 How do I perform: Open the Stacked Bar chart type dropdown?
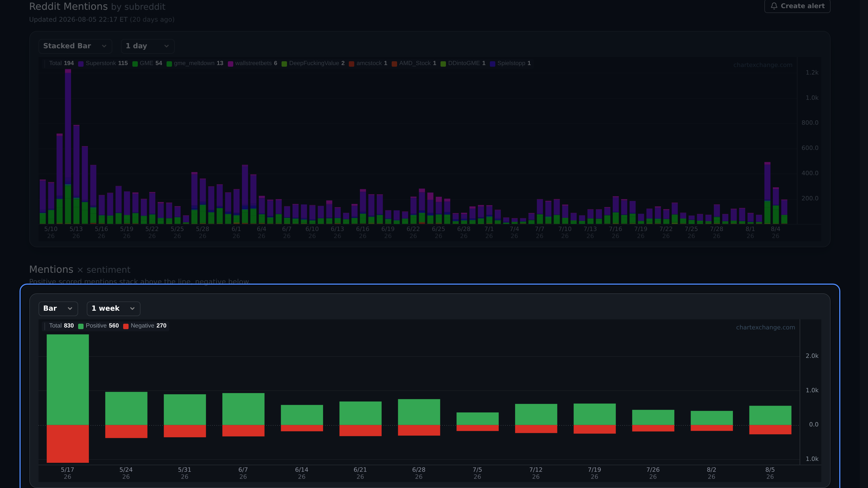point(75,46)
